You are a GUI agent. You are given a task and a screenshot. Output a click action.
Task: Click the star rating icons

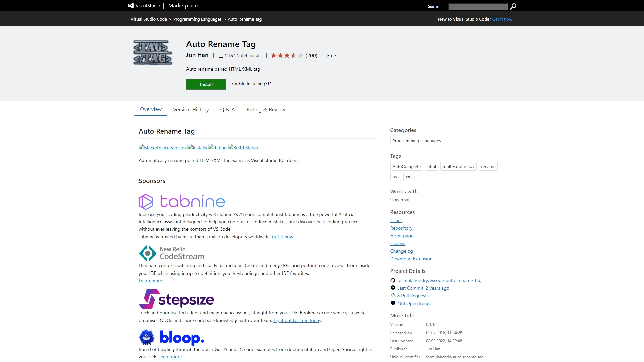click(x=287, y=55)
